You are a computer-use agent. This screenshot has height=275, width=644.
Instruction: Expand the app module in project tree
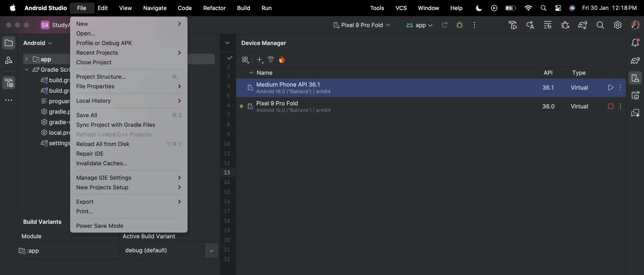pos(27,59)
